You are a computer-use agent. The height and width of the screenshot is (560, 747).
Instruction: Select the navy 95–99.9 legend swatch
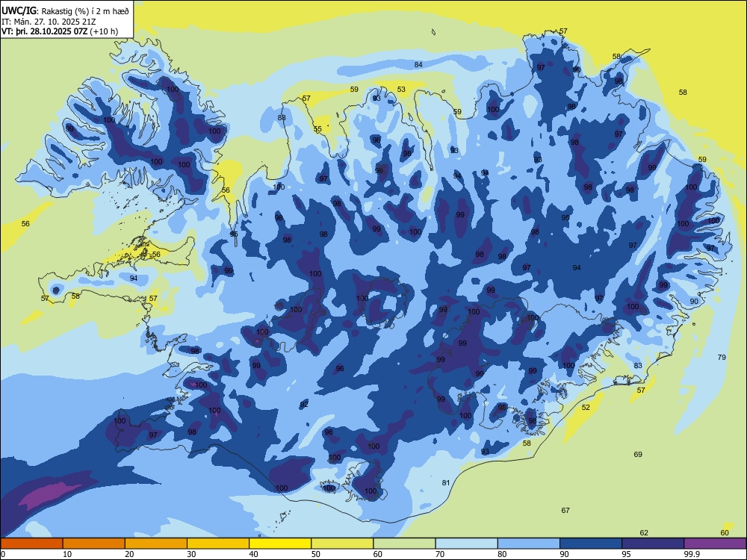coord(653,544)
